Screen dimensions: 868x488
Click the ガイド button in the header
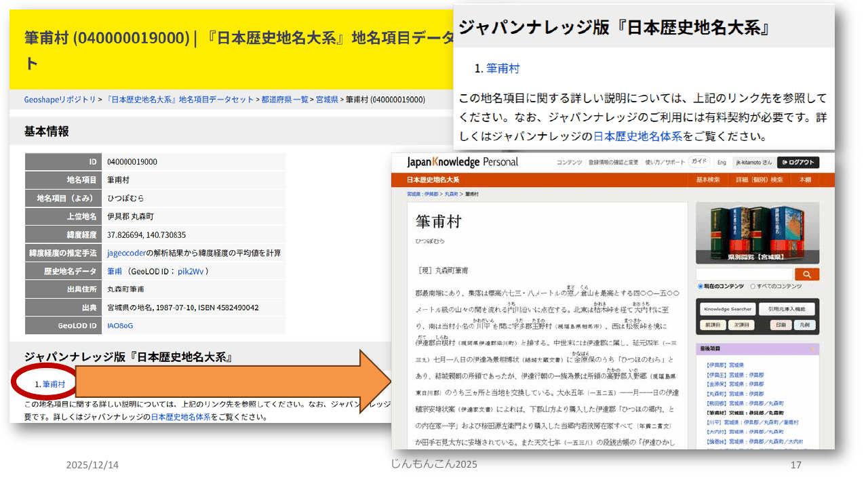pyautogui.click(x=698, y=162)
